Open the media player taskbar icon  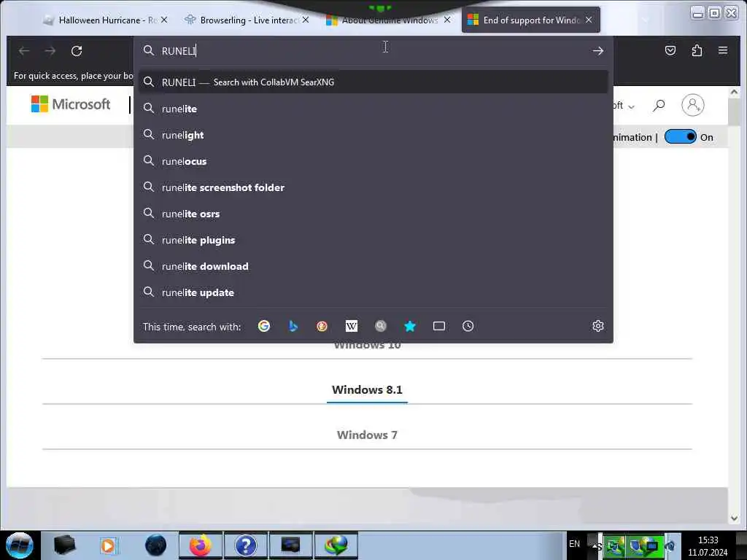tap(109, 545)
